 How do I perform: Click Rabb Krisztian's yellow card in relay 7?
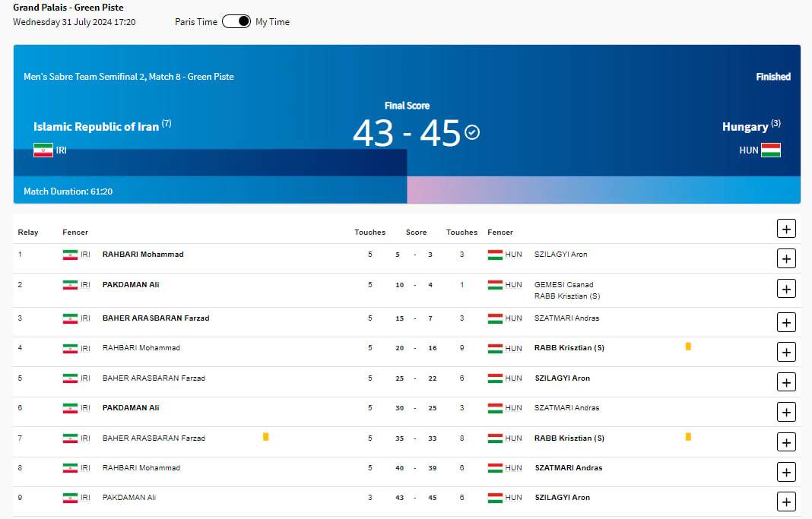pyautogui.click(x=688, y=437)
